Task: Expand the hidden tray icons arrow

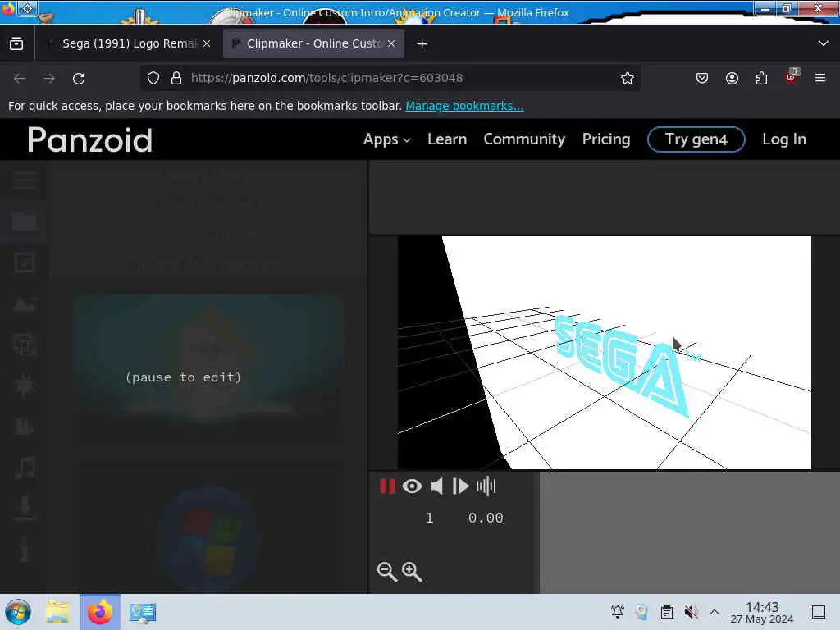Action: point(714,612)
